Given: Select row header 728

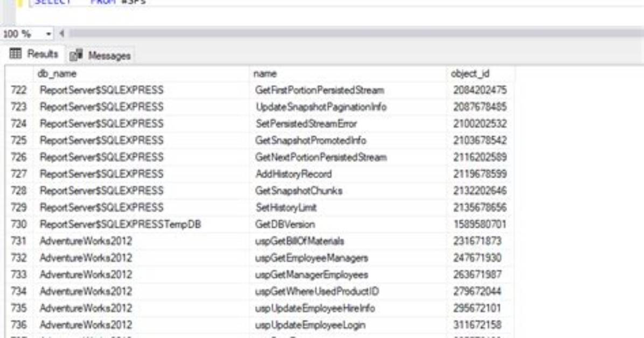Looking at the screenshot, I should 19,191.
